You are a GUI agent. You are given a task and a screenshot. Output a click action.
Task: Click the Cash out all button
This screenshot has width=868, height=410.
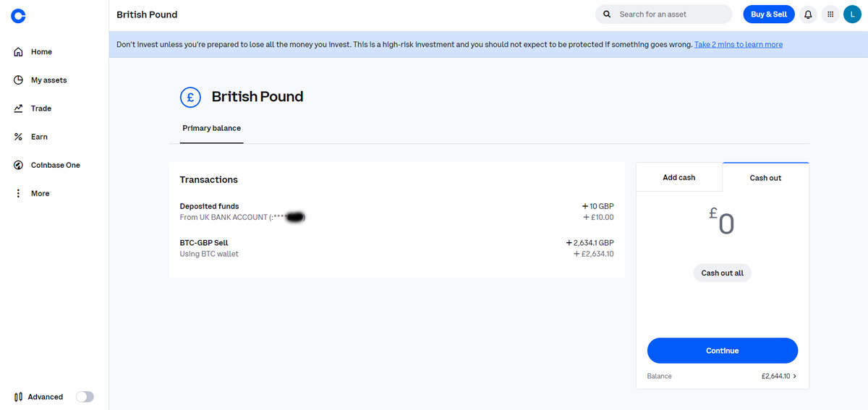pyautogui.click(x=723, y=273)
